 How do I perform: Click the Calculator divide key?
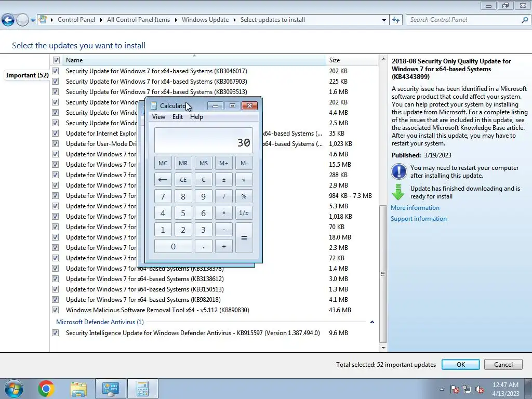pos(224,196)
